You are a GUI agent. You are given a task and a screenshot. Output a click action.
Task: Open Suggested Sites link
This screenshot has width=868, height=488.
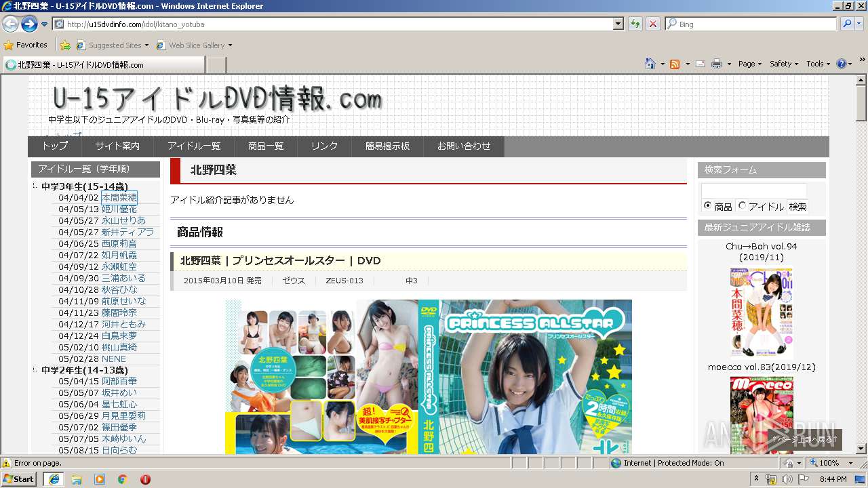[112, 45]
